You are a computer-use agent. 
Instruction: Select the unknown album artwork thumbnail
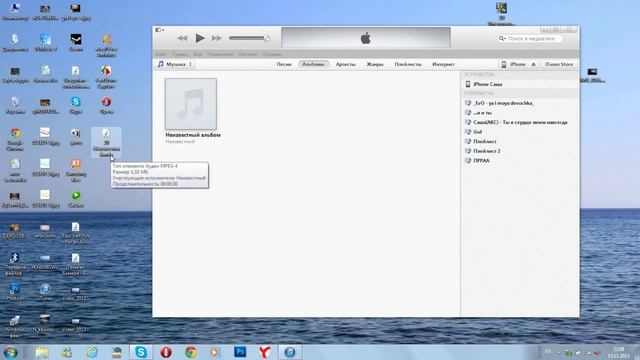point(191,104)
